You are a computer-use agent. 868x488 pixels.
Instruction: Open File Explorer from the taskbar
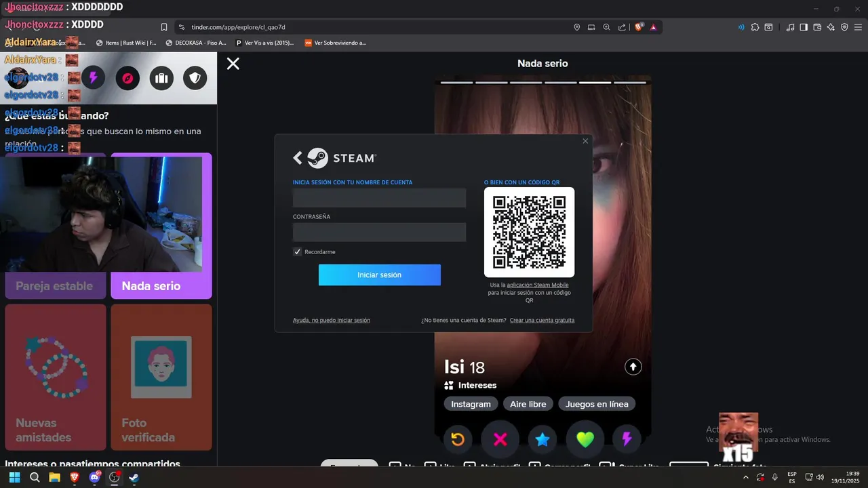tap(54, 477)
